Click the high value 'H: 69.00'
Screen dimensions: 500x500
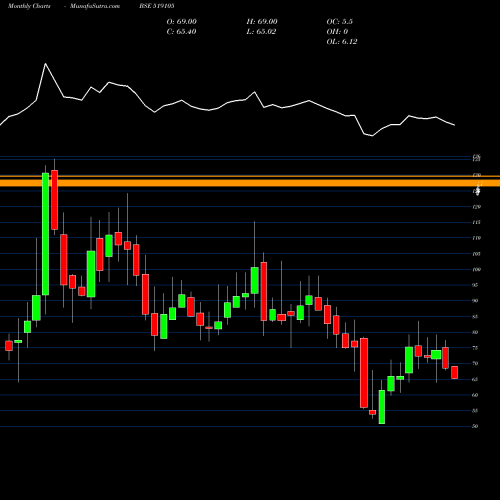(262, 22)
